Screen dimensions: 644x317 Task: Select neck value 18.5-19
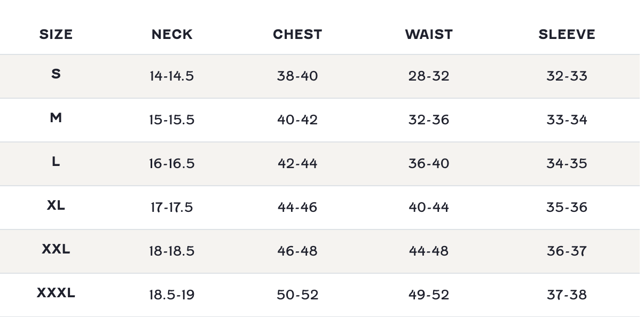171,295
